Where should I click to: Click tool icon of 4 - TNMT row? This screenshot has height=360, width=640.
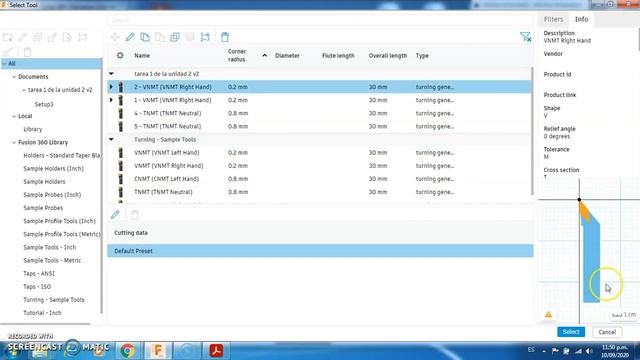click(x=121, y=113)
